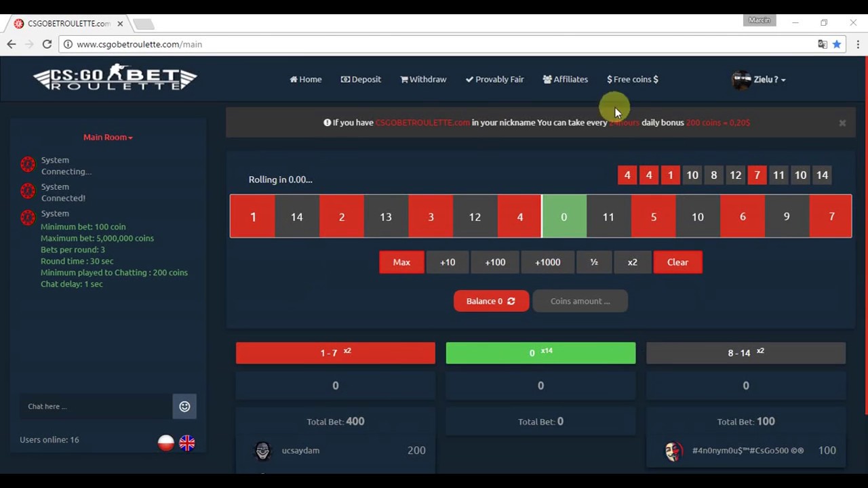This screenshot has height=488, width=868.
Task: Bet on black 8-14 x2
Action: (x=746, y=353)
